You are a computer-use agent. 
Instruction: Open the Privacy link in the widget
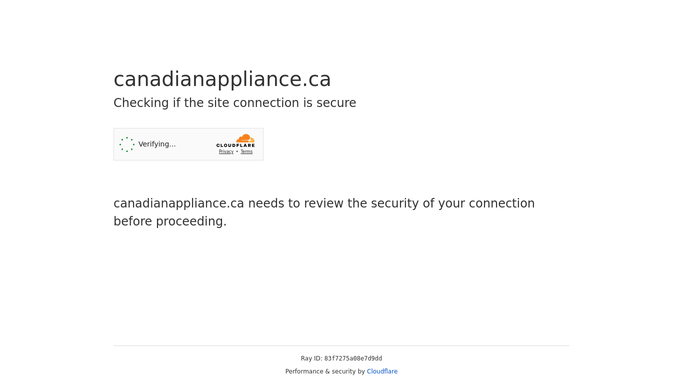[x=226, y=152]
